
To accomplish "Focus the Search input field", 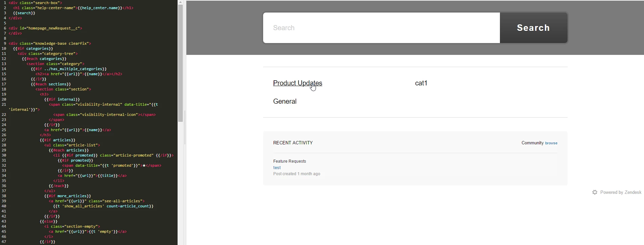I will click(382, 28).
